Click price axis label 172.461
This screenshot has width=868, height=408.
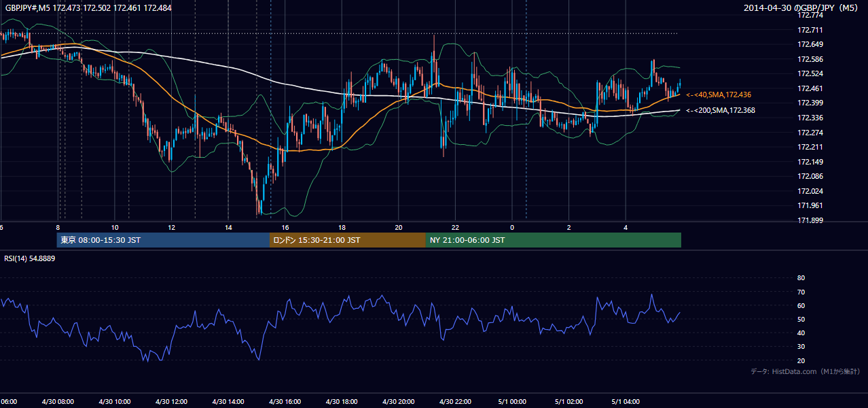pyautogui.click(x=810, y=88)
